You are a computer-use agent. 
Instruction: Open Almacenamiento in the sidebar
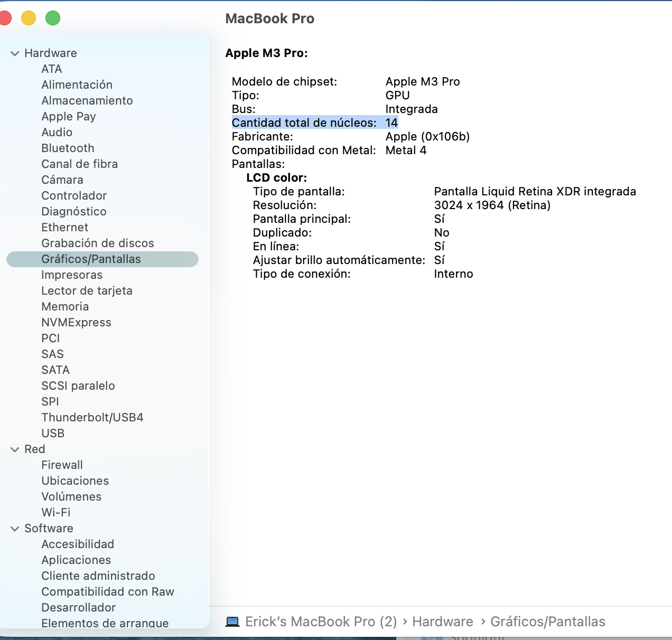87,101
